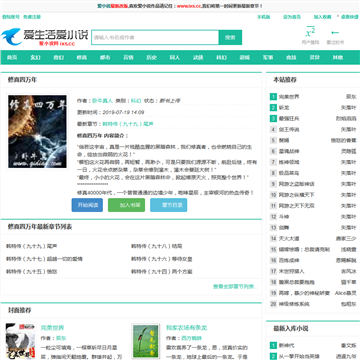
Task: Open the 武侠 category in the nav bar
Action: click(198, 57)
